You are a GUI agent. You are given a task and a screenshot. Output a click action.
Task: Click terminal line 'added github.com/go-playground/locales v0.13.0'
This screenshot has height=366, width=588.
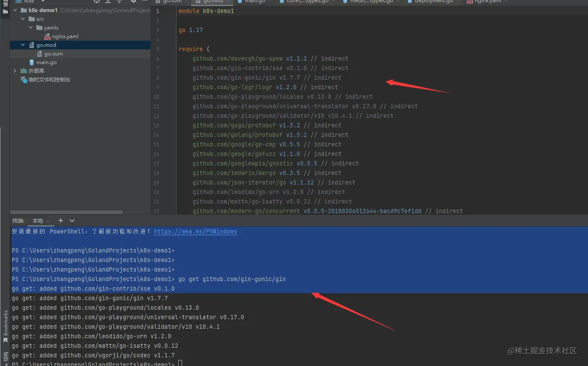(105, 308)
